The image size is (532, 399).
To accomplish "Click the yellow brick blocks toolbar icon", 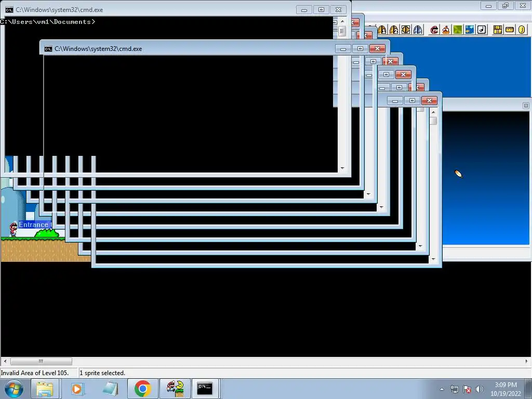I will [498, 30].
